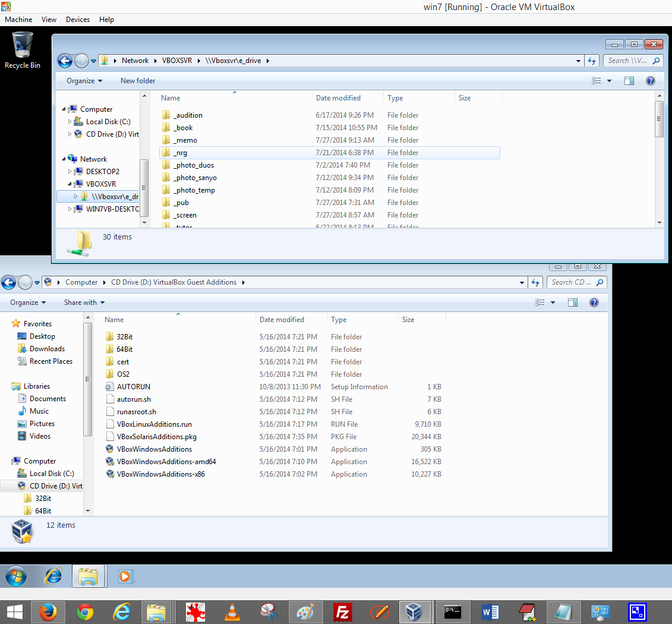Collapse the VBOXSVR network node

pyautogui.click(x=70, y=184)
